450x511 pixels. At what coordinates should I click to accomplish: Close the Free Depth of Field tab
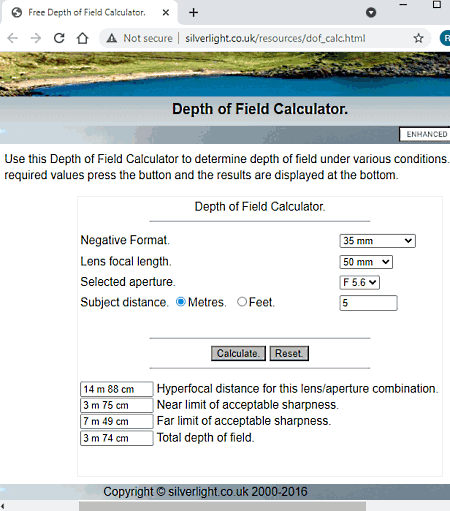(166, 13)
